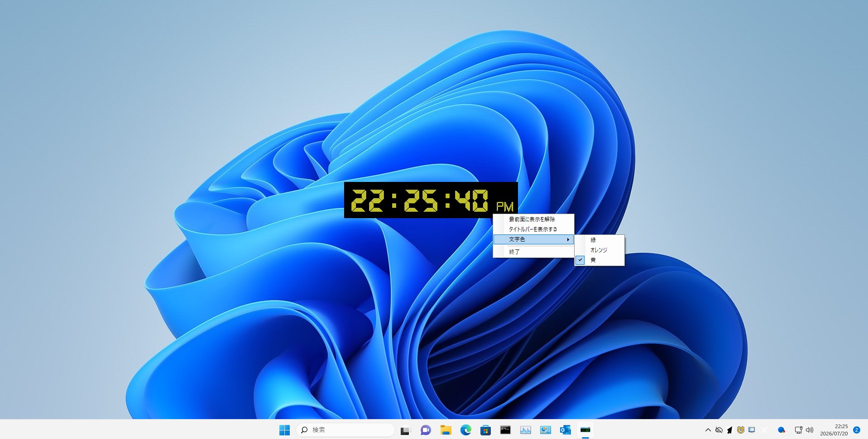This screenshot has width=868, height=439.
Task: Expand hidden system tray icons chevron
Action: click(708, 430)
